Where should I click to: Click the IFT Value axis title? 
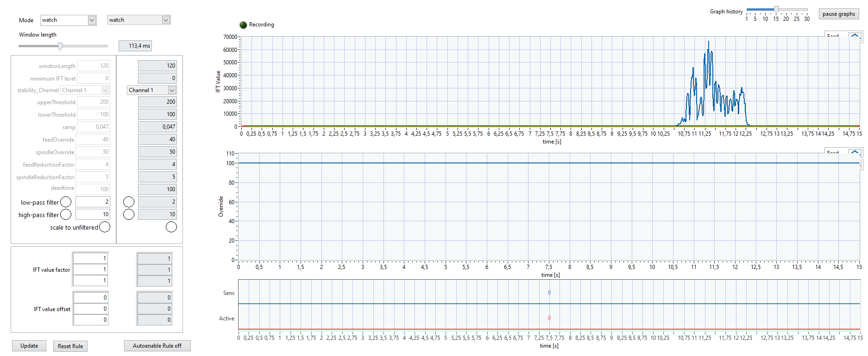[218, 81]
